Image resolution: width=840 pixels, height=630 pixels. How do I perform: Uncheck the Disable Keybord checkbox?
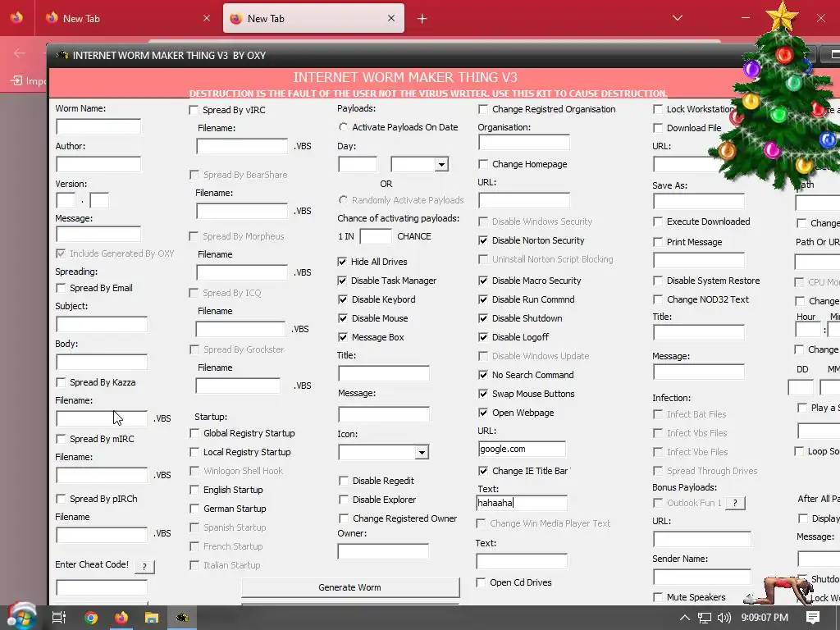(342, 299)
